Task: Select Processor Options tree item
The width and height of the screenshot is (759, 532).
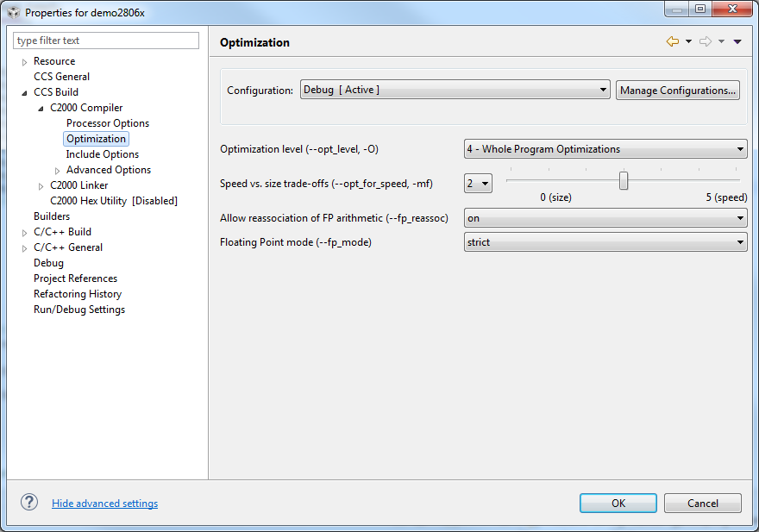Action: click(x=108, y=123)
